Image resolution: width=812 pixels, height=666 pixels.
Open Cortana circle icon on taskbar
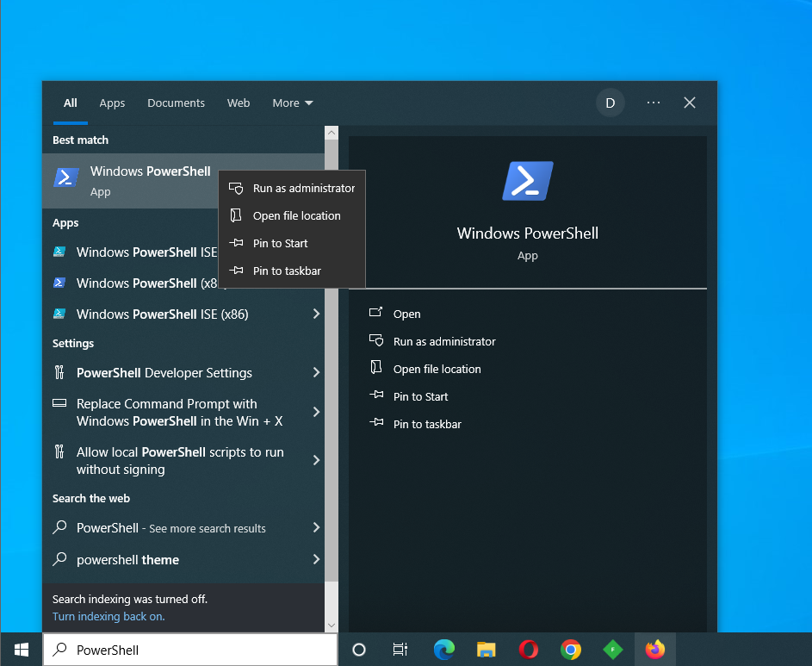[359, 650]
